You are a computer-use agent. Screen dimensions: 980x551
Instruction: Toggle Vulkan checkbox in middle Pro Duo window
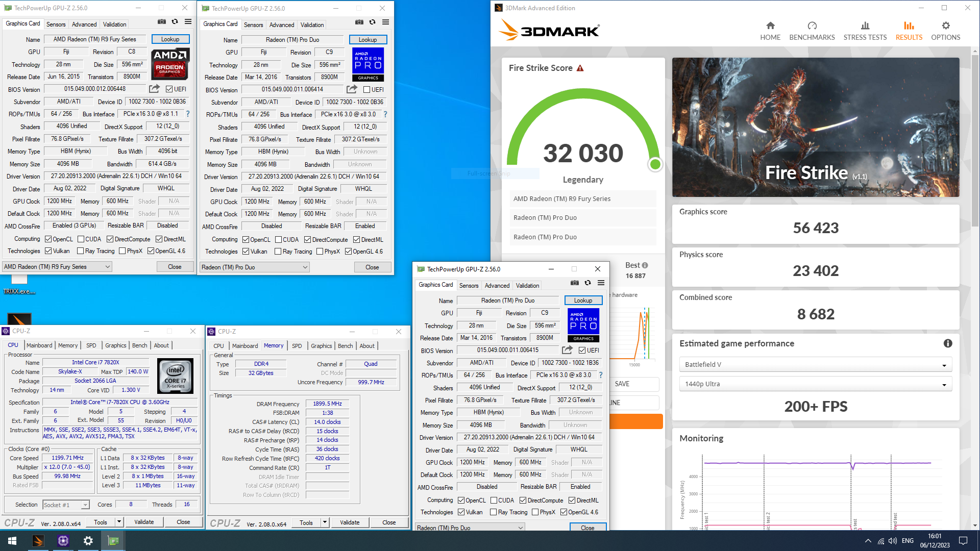(x=246, y=252)
